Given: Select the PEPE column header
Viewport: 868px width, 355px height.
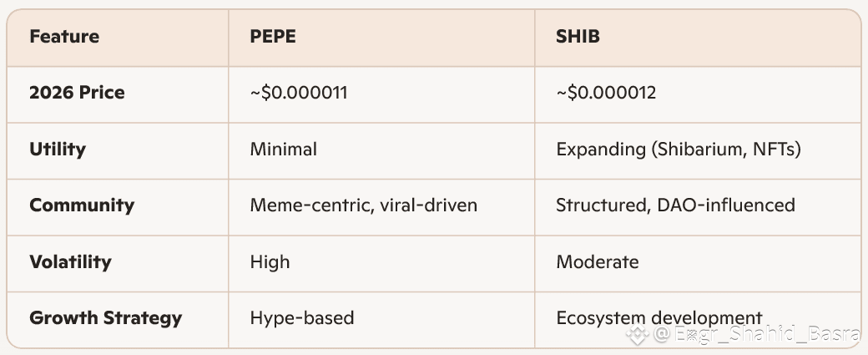Looking at the screenshot, I should 273,37.
